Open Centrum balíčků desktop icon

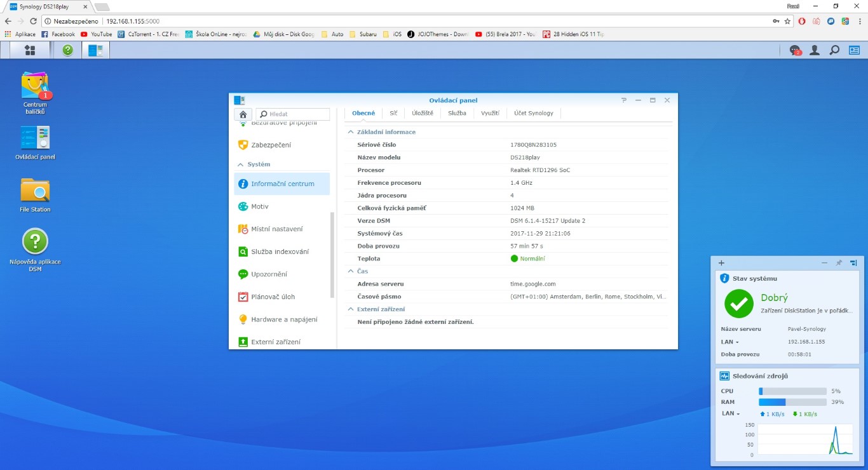[x=35, y=88]
